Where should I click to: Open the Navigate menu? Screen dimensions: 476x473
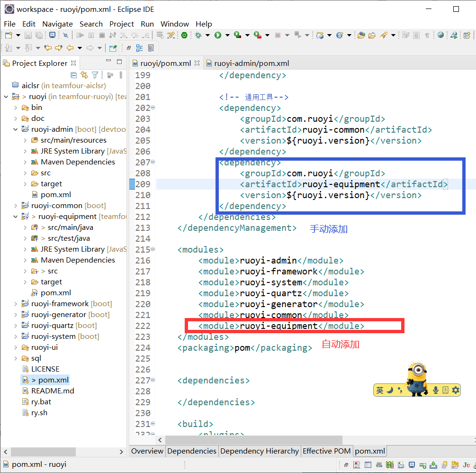click(57, 24)
